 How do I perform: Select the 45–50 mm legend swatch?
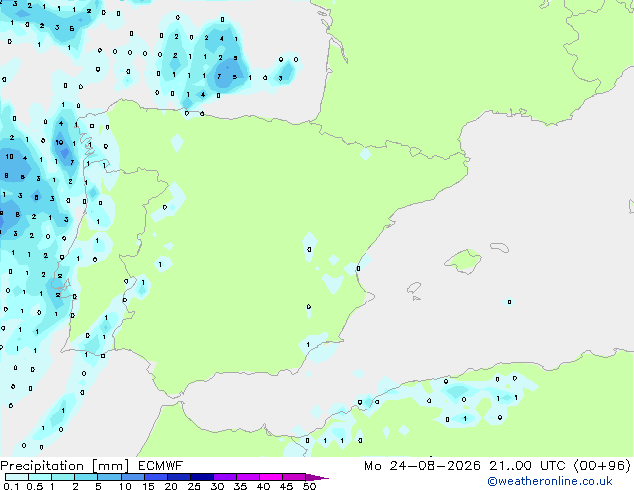pos(294,477)
